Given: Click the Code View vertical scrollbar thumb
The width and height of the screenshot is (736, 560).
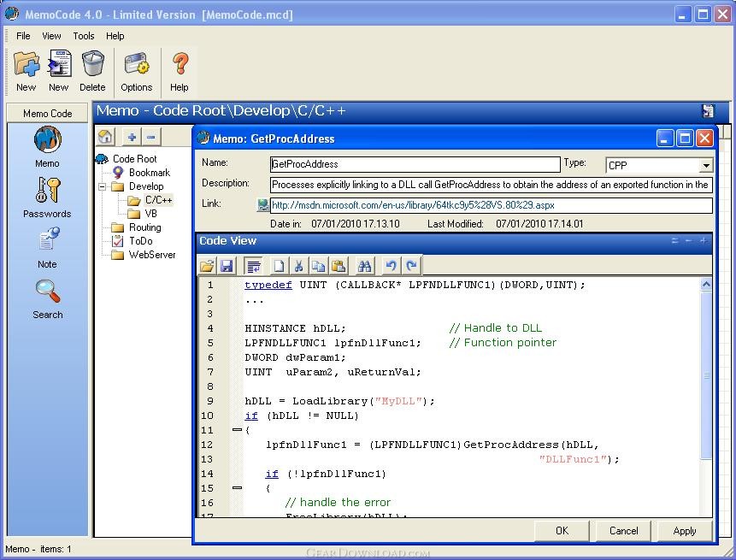Looking at the screenshot, I should pyautogui.click(x=705, y=374).
